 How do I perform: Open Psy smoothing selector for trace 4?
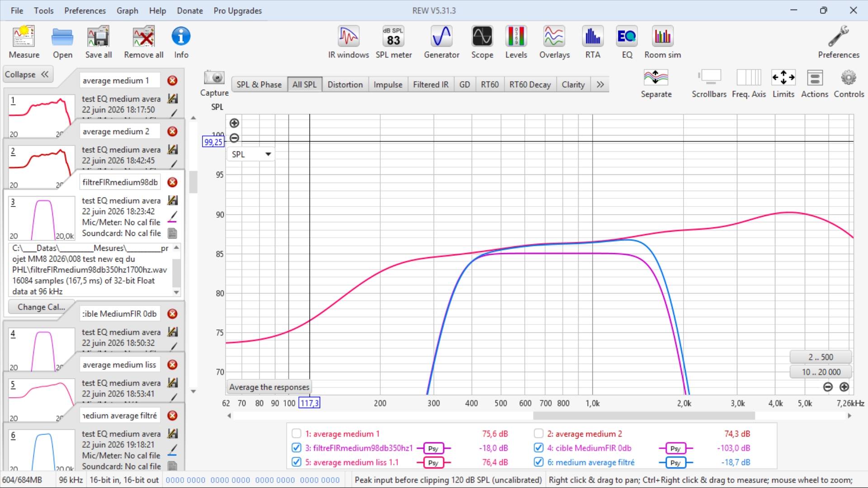pos(675,448)
